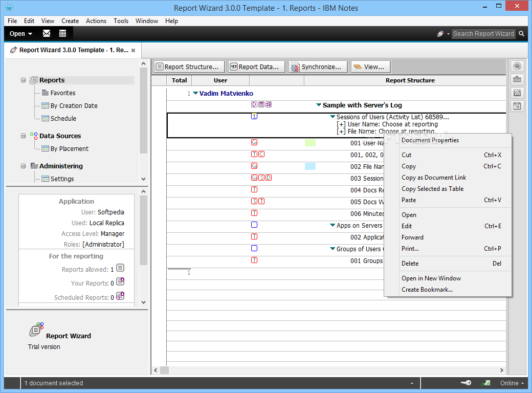
Task: Click the Favorites folder icon
Action: 46,93
